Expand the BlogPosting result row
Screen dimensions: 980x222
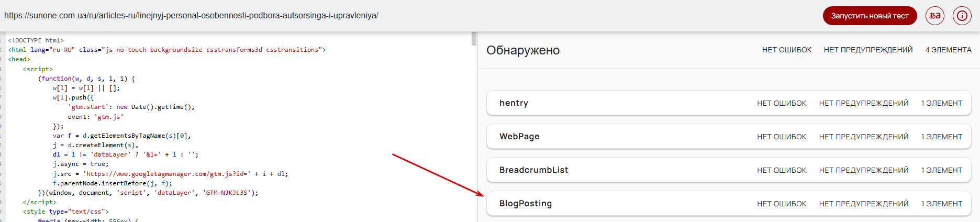coord(729,204)
